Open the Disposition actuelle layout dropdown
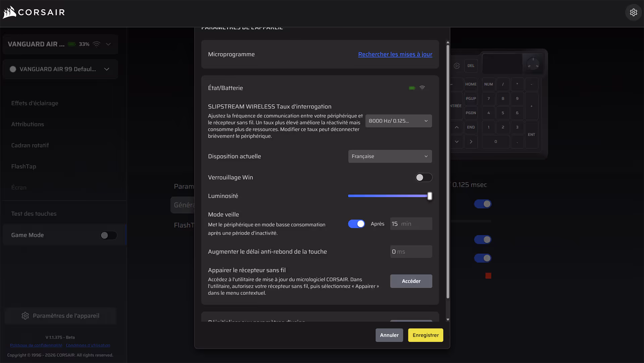The height and width of the screenshot is (363, 644). (390, 156)
